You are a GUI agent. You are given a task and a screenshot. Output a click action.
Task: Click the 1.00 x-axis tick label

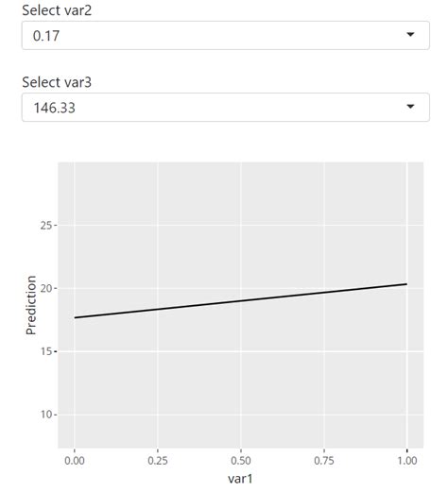(x=407, y=461)
